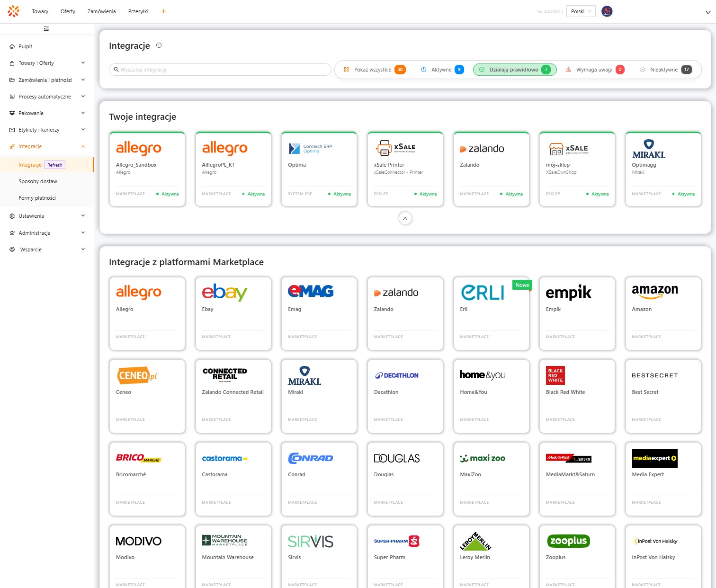Viewport: 716px width, 588px height.
Task: Click the orange app logo icon
Action: 13,11
